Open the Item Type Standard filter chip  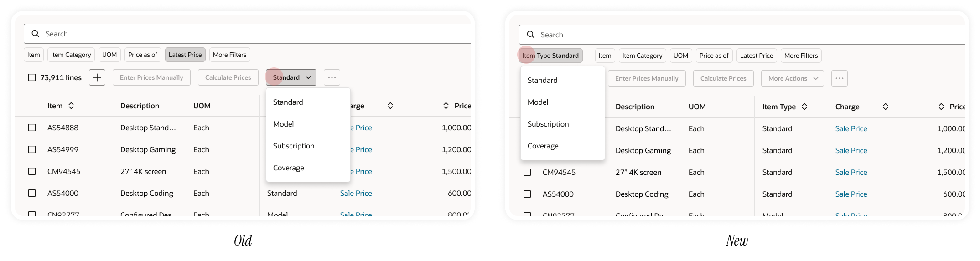550,56
